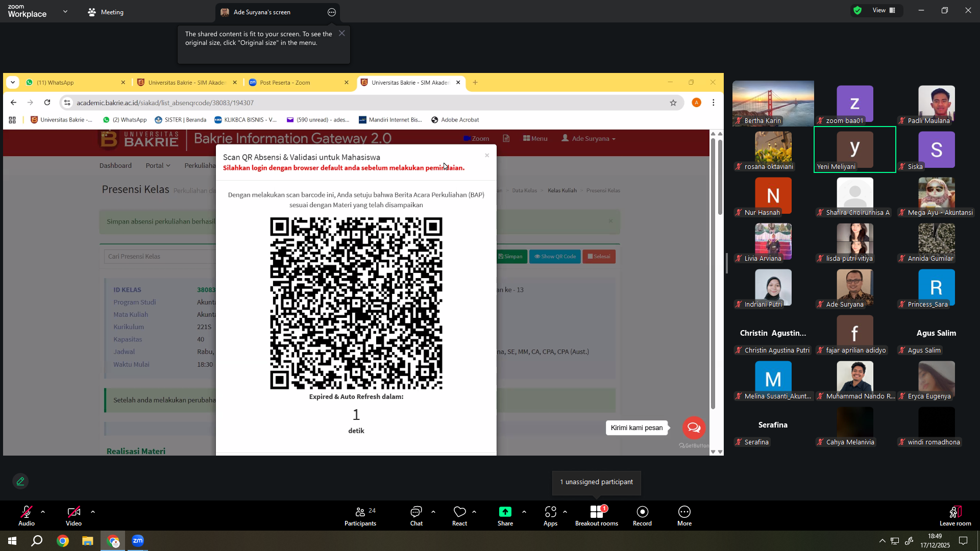980x551 pixels.
Task: Select windi romadhona participant tile
Action: (x=937, y=425)
